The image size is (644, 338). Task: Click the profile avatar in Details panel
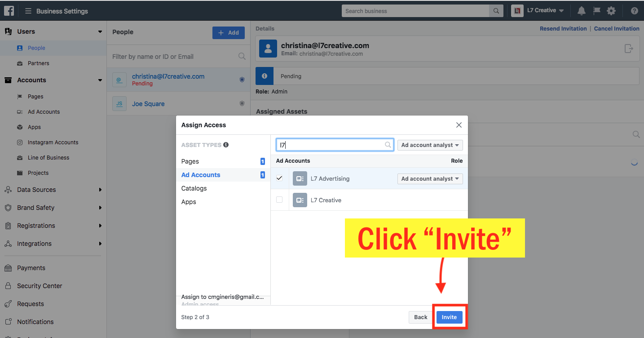tap(268, 49)
